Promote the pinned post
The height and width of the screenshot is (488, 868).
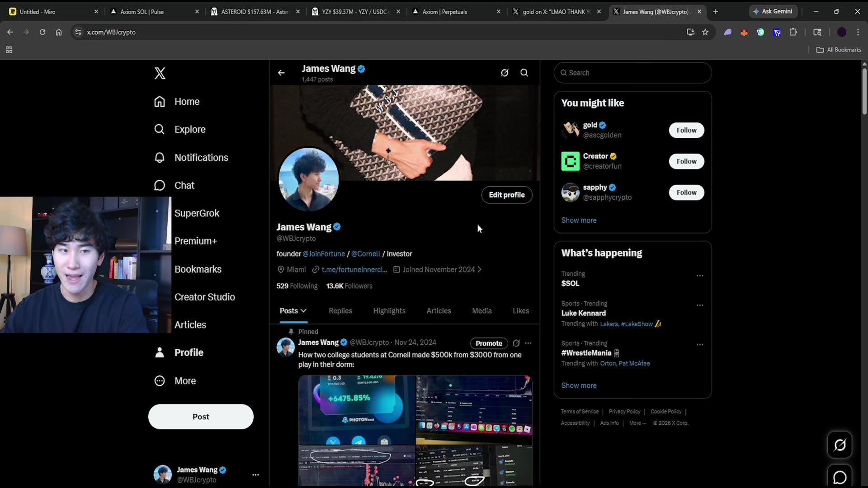tap(489, 343)
